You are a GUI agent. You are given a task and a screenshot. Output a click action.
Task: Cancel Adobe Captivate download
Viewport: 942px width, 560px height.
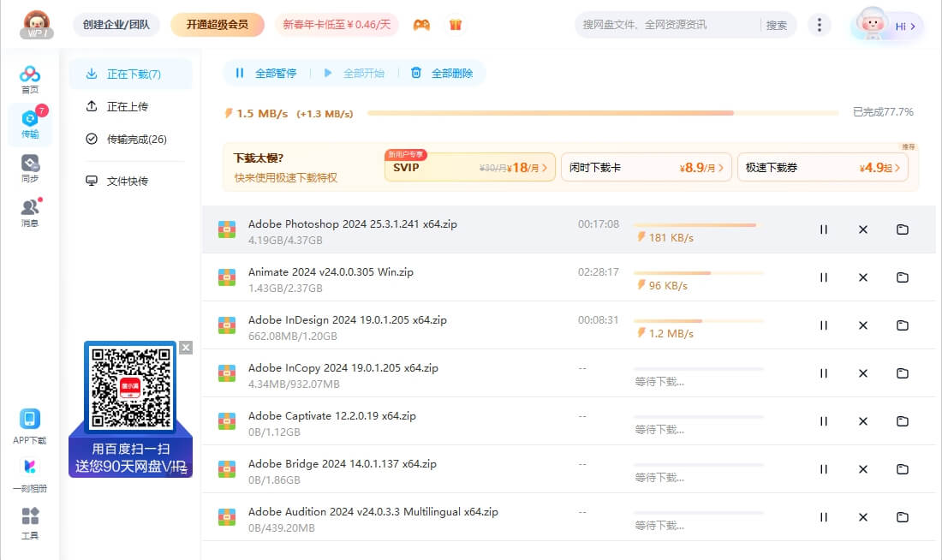pos(862,422)
